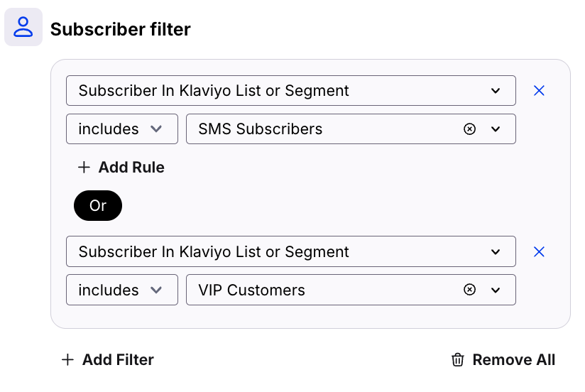
Task: Toggle the Or condition pill
Action: [x=98, y=206]
